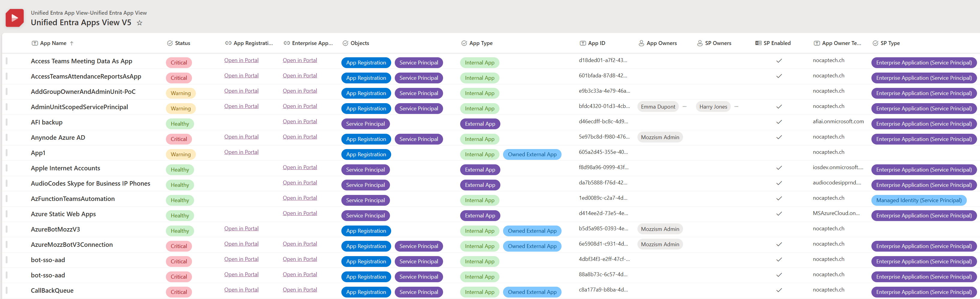Click Owned External App tag in App1 row
Image resolution: width=980 pixels, height=299 pixels.
[x=532, y=154]
